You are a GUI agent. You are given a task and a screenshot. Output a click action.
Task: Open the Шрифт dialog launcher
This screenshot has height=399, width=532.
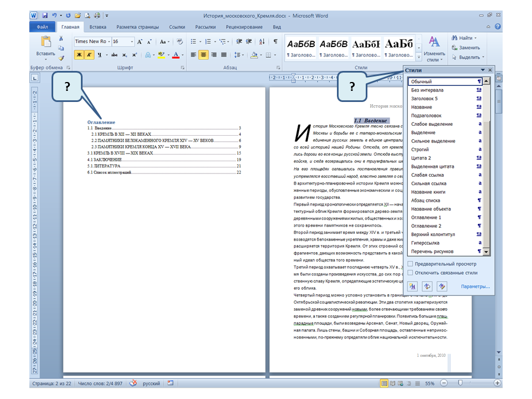tap(182, 68)
